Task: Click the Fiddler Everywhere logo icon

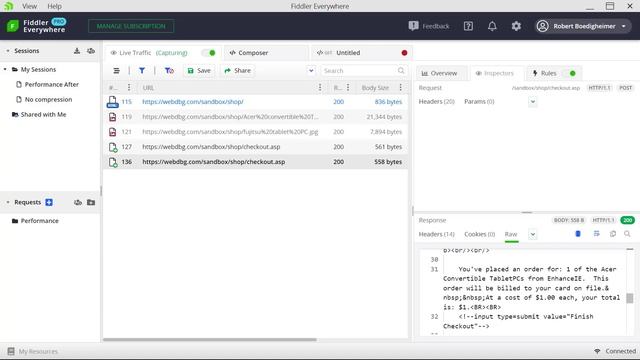Action: tap(13, 26)
